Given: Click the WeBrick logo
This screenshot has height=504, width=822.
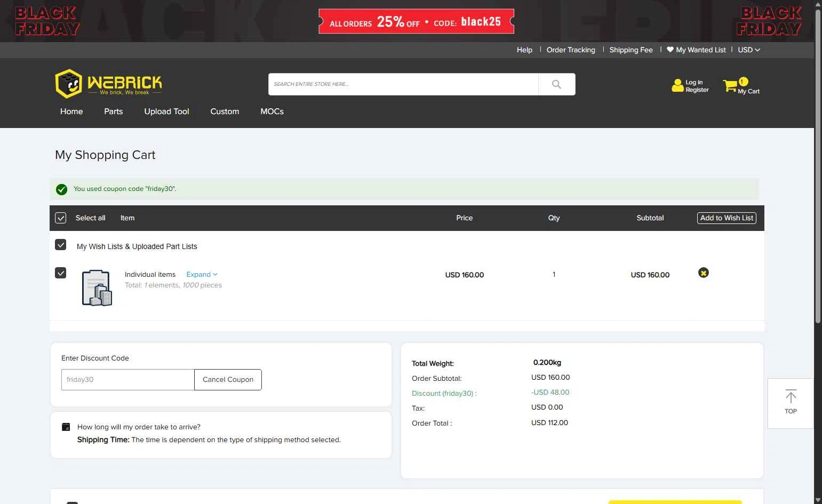Looking at the screenshot, I should point(108,83).
